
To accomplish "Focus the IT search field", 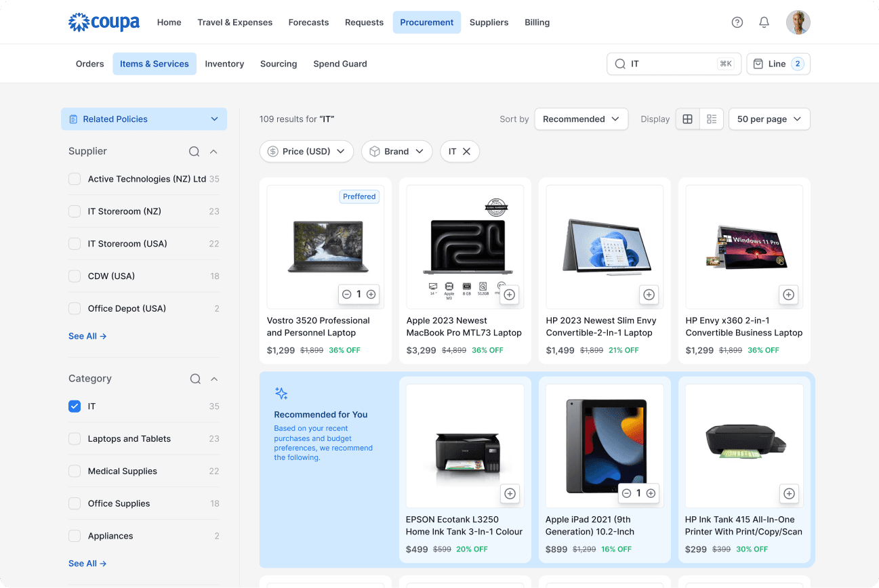I will coord(674,64).
